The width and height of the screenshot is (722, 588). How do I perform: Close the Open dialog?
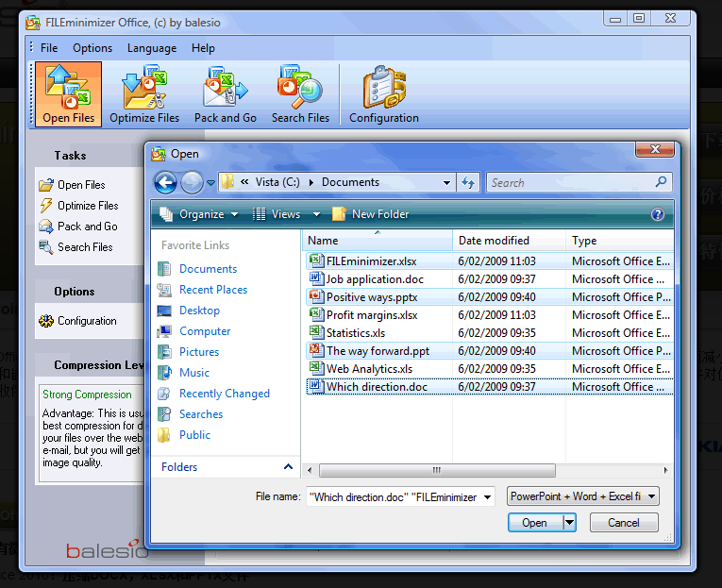(655, 149)
